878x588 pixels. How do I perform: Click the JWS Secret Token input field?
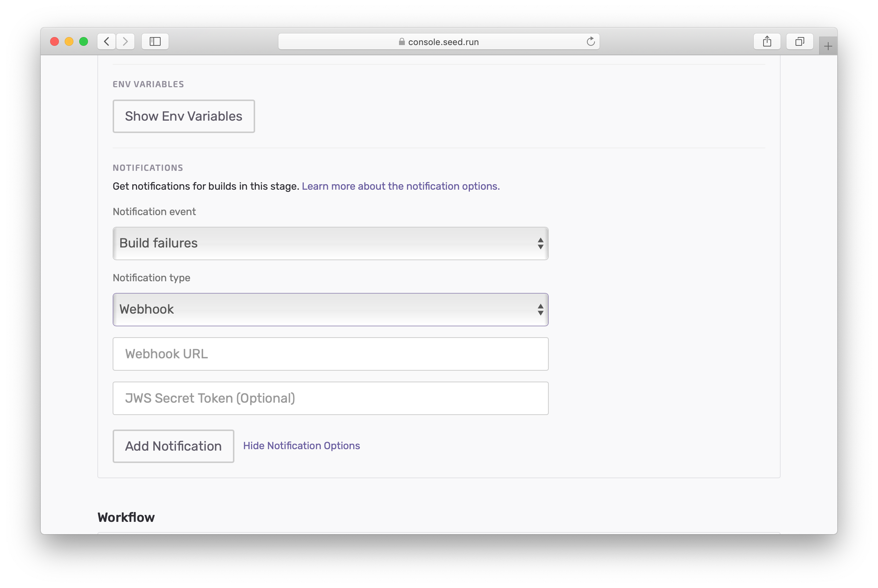330,398
